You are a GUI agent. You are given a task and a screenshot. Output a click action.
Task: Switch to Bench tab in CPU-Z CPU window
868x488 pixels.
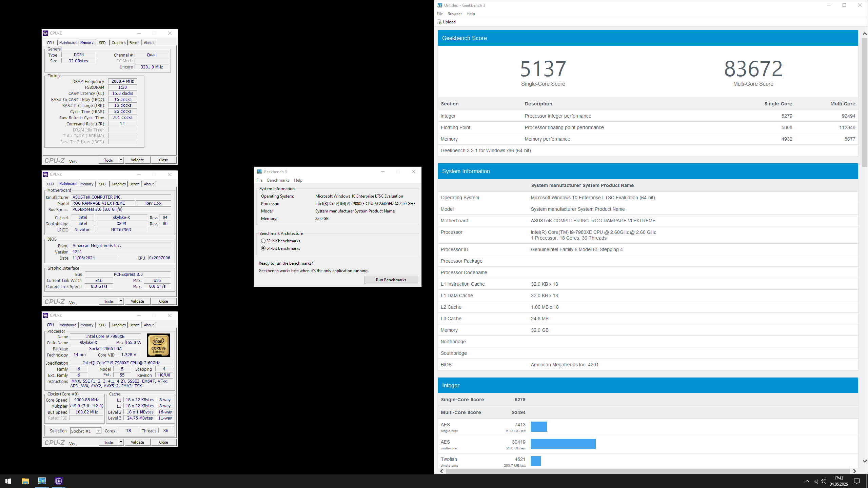point(134,325)
